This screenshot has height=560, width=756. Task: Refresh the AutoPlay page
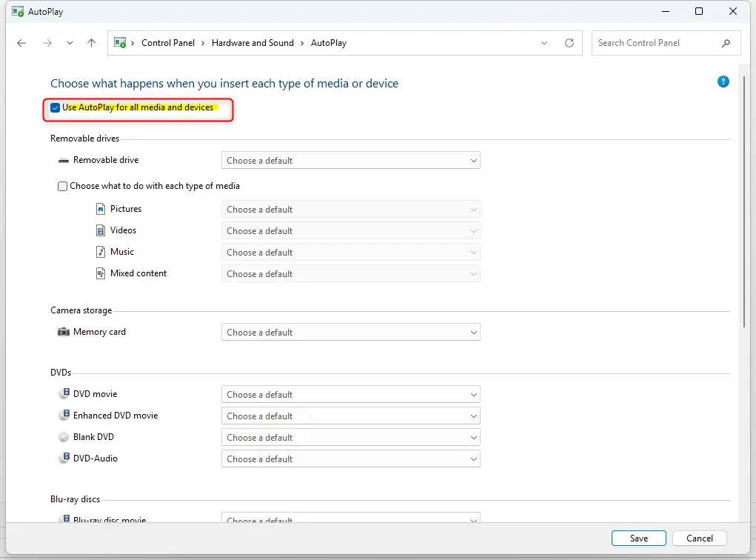(569, 43)
